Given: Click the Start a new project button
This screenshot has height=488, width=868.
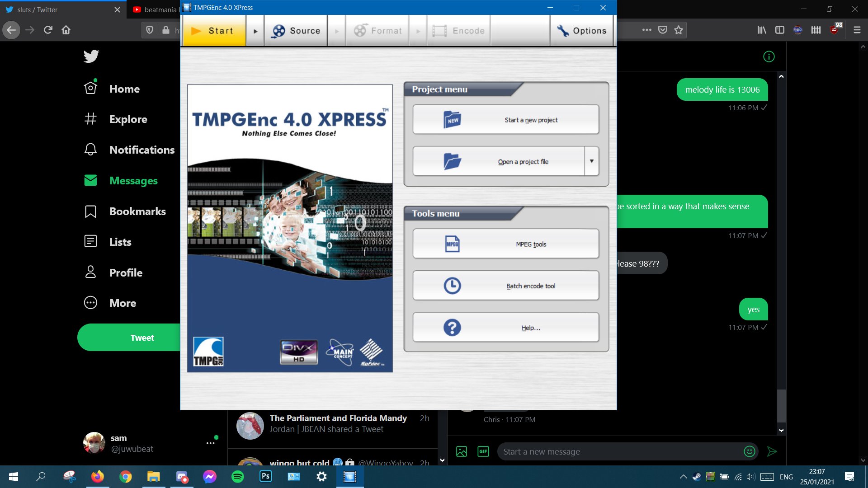Looking at the screenshot, I should [505, 120].
